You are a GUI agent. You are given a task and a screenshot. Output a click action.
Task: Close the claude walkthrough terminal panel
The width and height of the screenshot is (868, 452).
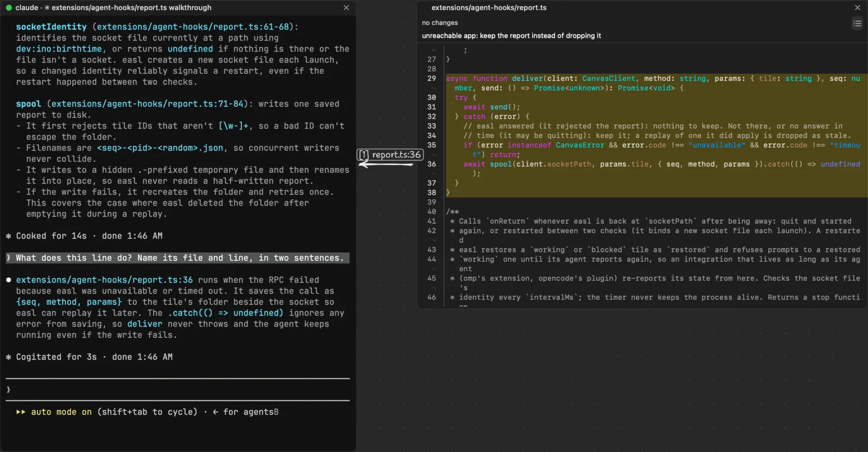coord(346,8)
